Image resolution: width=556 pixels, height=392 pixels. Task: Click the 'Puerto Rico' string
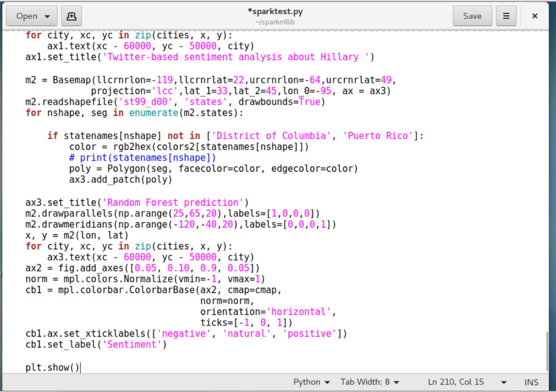point(378,136)
